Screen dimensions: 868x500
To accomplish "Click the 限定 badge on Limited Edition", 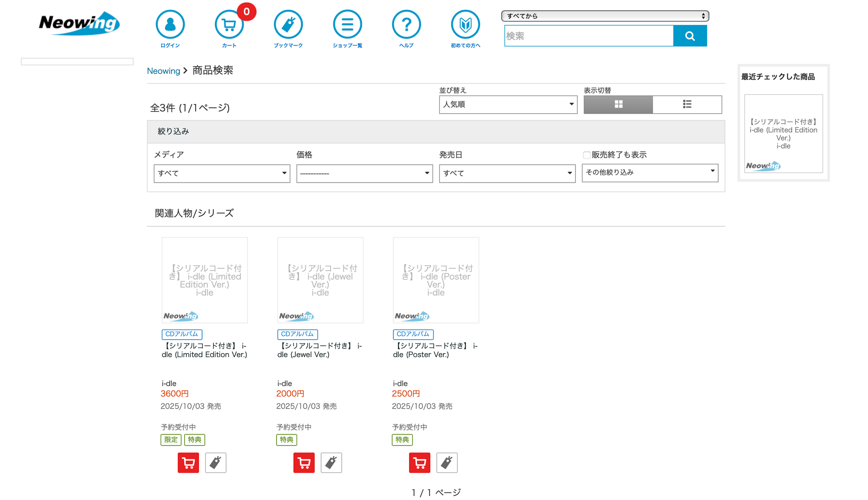I will pos(171,440).
